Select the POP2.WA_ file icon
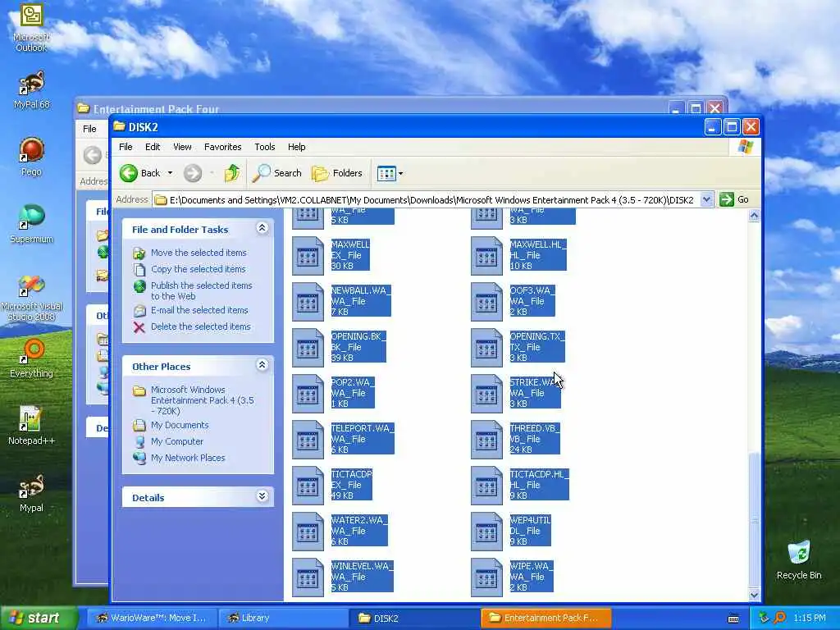Screen dimensions: 840x630 [308, 395]
